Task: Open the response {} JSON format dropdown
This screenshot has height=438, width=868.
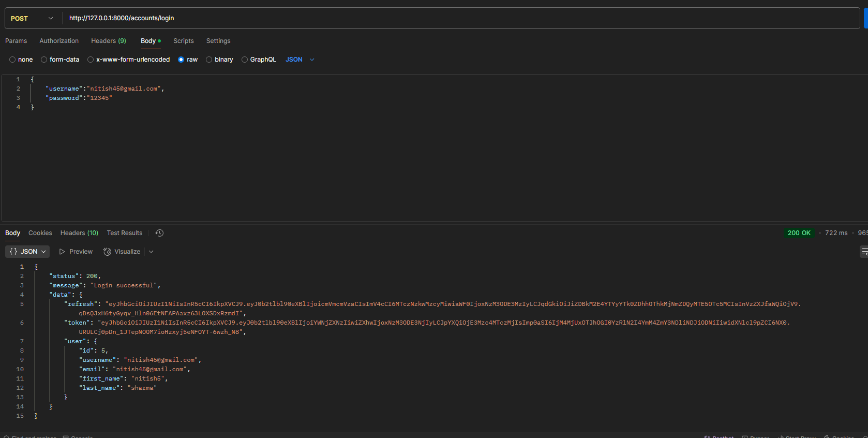Action: 27,252
